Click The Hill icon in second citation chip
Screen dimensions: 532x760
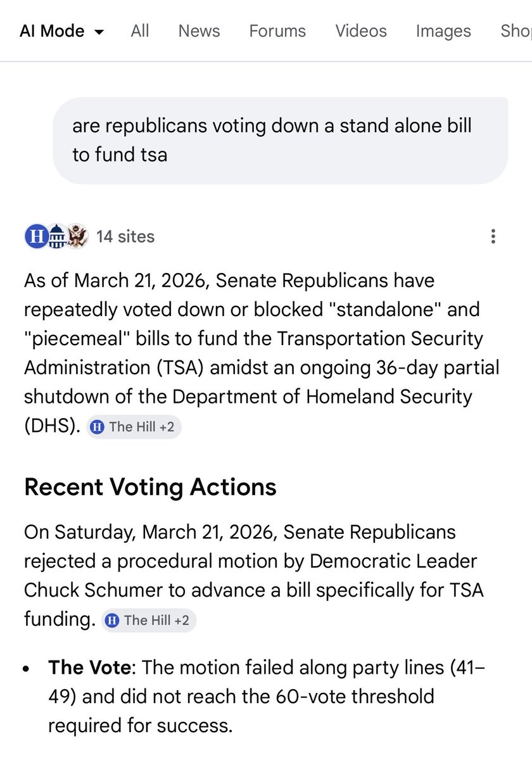click(113, 620)
